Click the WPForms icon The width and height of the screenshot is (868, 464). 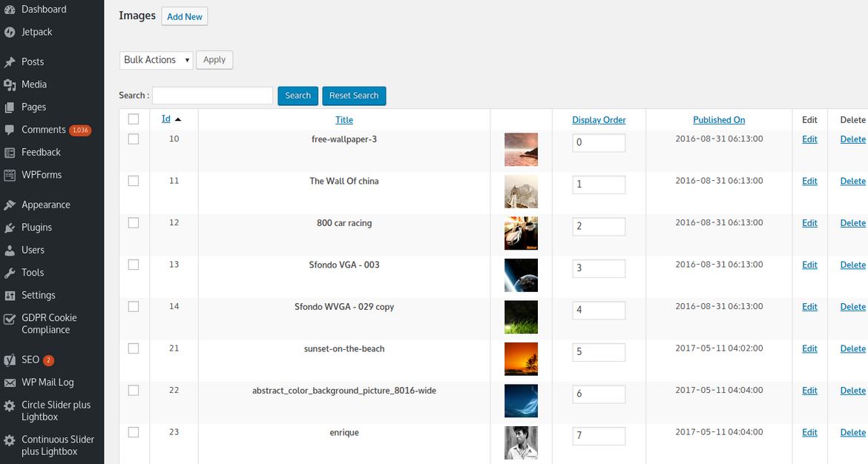pyautogui.click(x=10, y=176)
